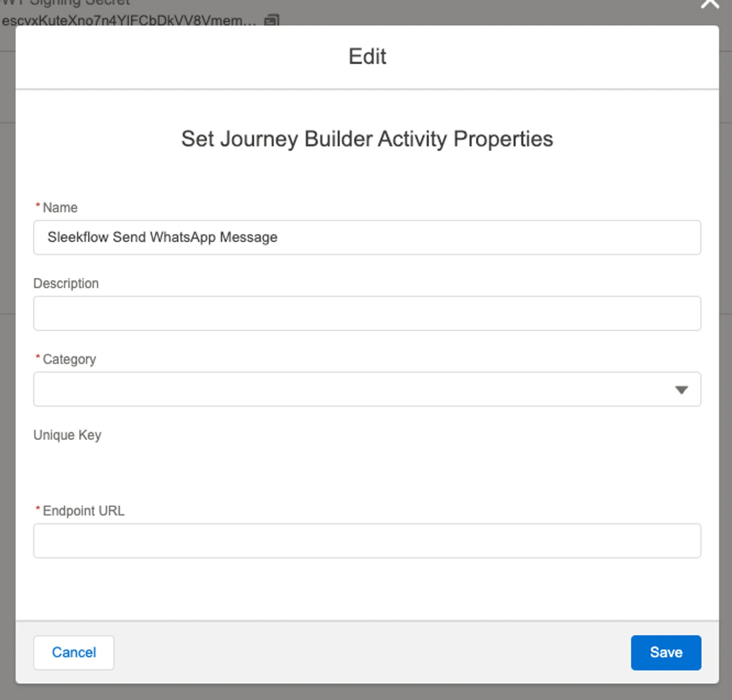Screen dimensions: 732x700
Task: Click the copy icon next to the signing secret
Action: 272,20
